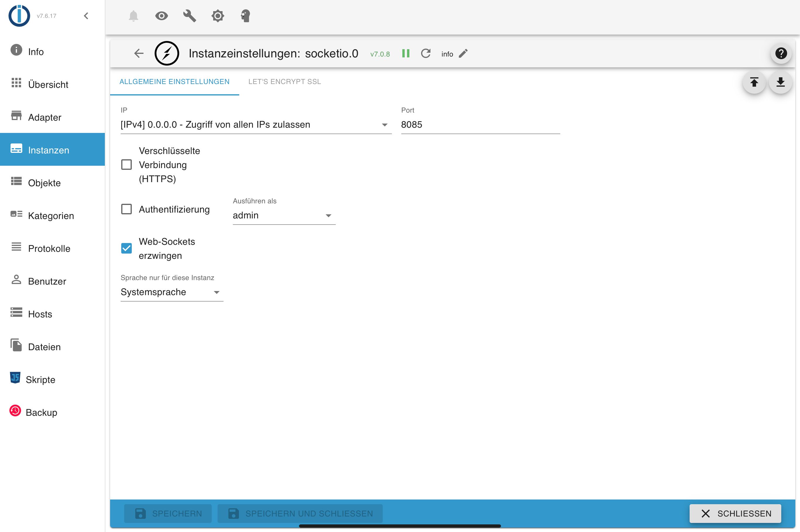The width and height of the screenshot is (800, 532).
Task: Toggle expert mode head icon
Action: (245, 16)
